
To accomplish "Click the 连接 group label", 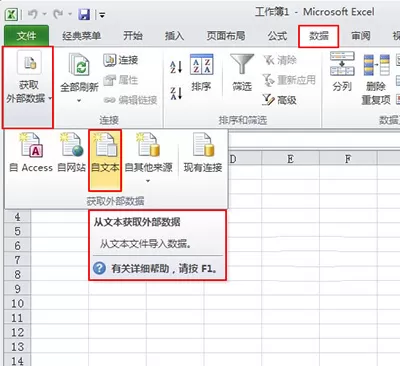I will tap(109, 120).
